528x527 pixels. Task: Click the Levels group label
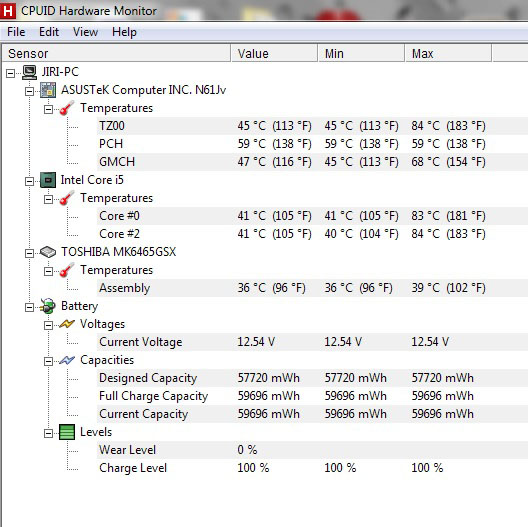click(x=96, y=432)
